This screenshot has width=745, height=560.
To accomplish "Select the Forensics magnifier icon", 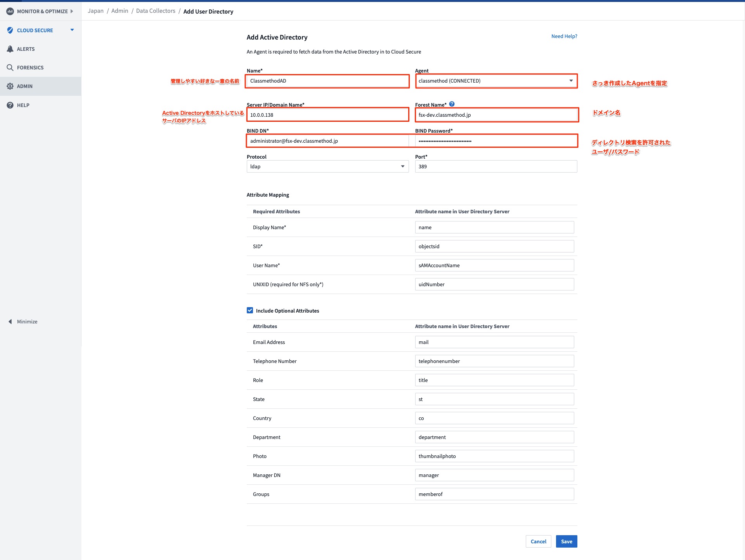I will (x=10, y=67).
